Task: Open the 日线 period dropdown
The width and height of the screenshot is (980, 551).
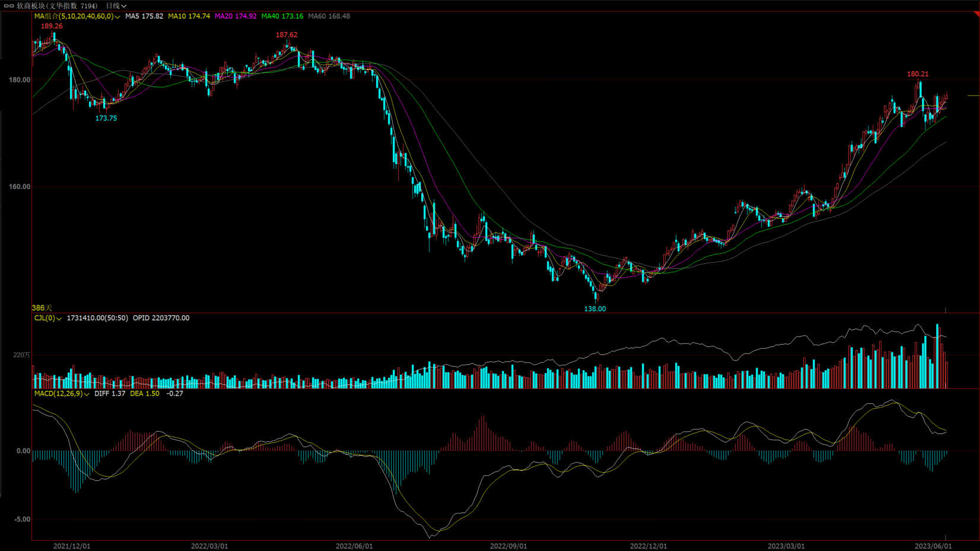Action: coord(116,5)
